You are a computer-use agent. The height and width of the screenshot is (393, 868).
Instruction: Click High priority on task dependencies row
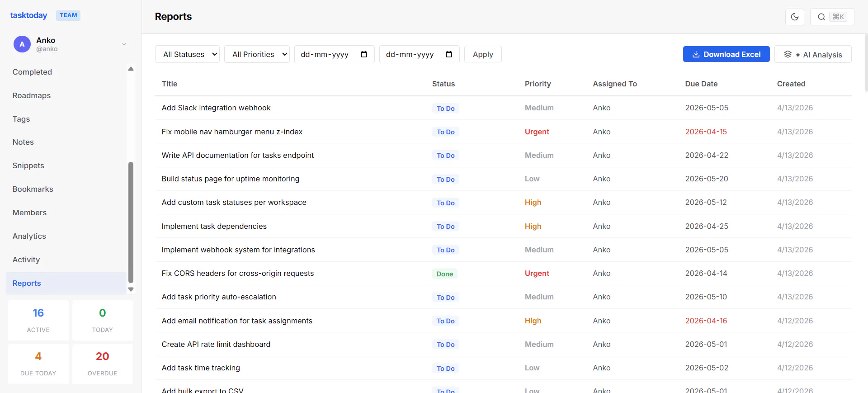(x=533, y=226)
